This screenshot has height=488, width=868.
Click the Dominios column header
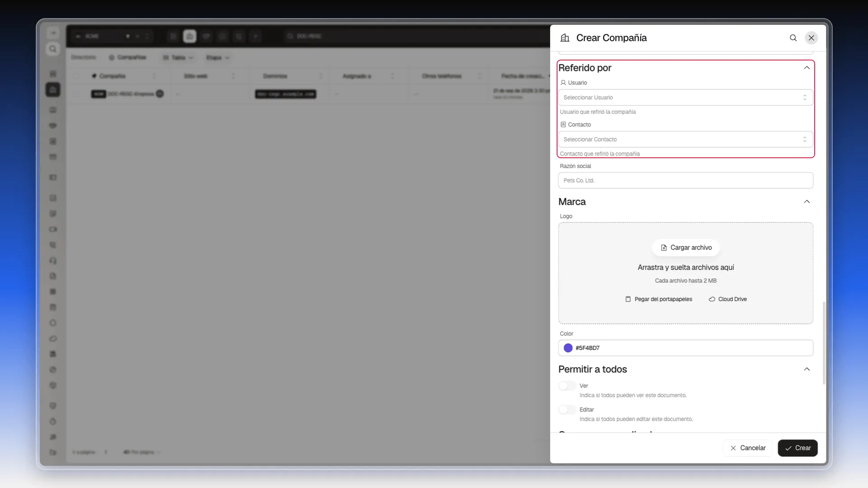point(275,76)
